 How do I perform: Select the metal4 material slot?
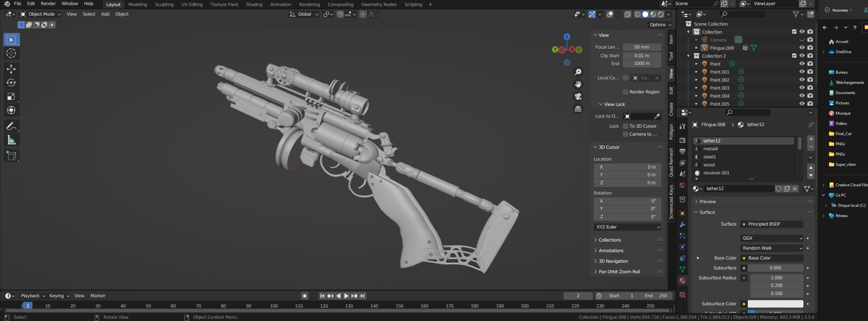click(710, 149)
